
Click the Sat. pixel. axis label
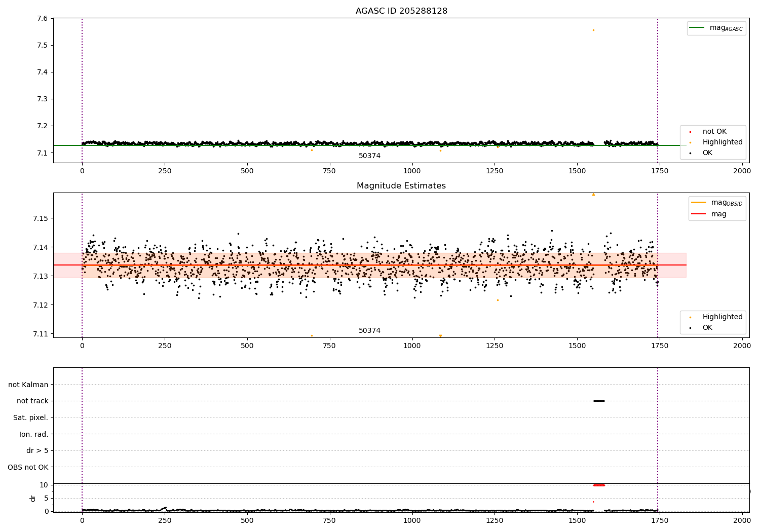[x=31, y=418]
